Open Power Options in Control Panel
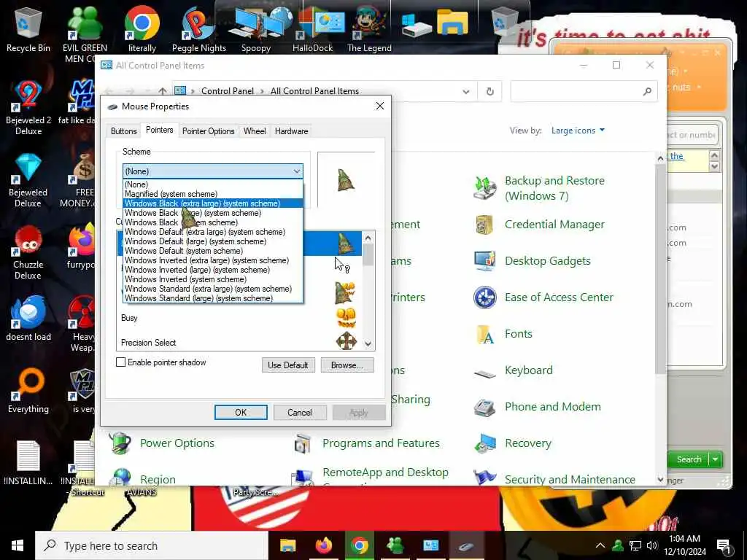The height and width of the screenshot is (560, 747). (161, 443)
